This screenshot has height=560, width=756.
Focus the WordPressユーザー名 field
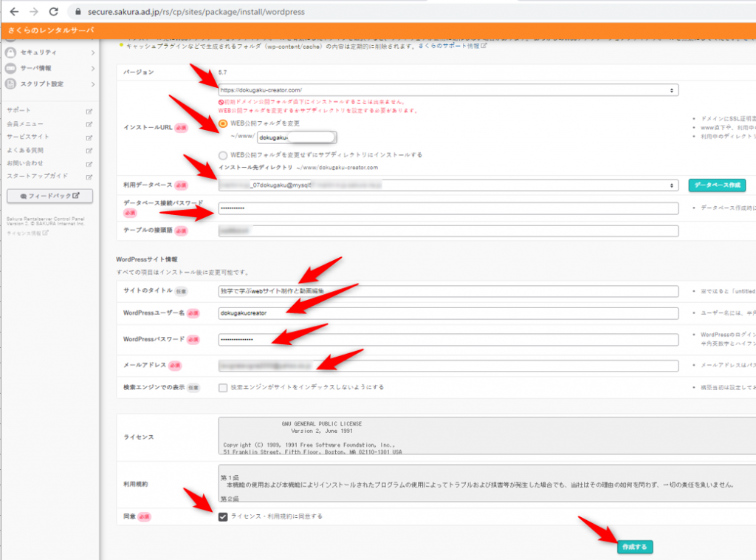(448, 313)
